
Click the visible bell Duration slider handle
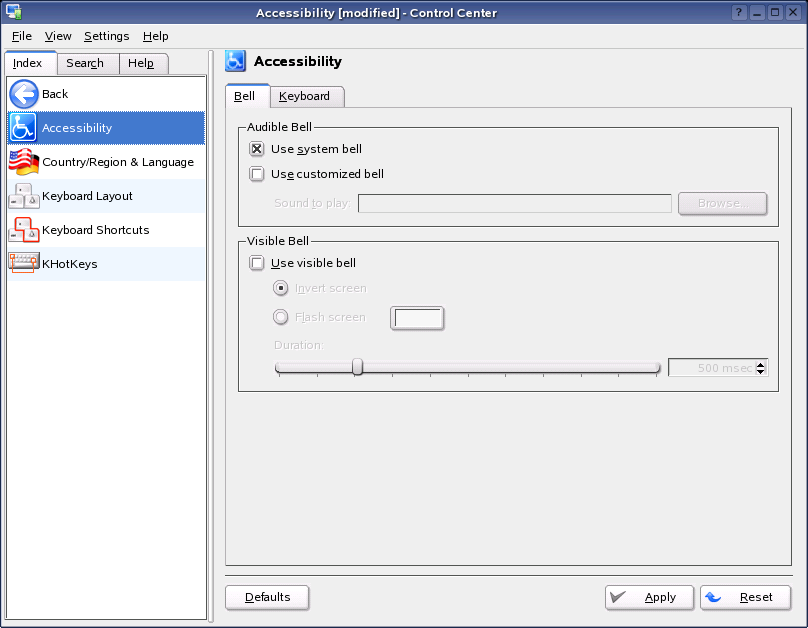tap(357, 367)
